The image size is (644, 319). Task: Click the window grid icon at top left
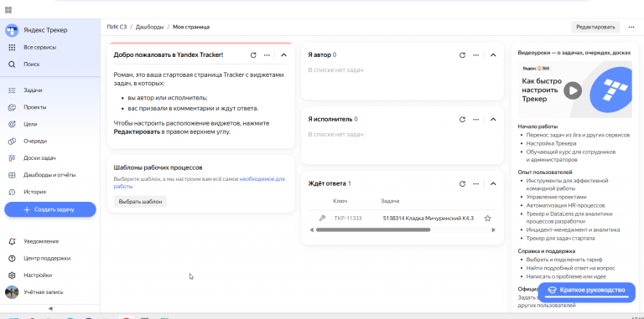pyautogui.click(x=8, y=10)
